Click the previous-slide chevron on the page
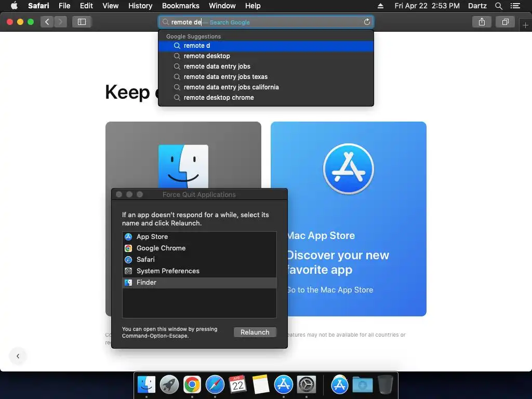 (18, 356)
